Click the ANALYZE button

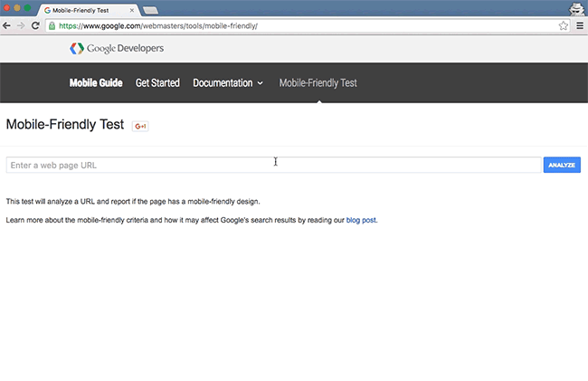[x=562, y=165]
